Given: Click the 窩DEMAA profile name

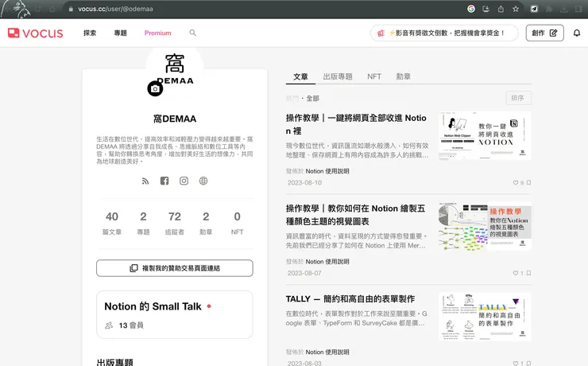Looking at the screenshot, I should pyautogui.click(x=175, y=119).
